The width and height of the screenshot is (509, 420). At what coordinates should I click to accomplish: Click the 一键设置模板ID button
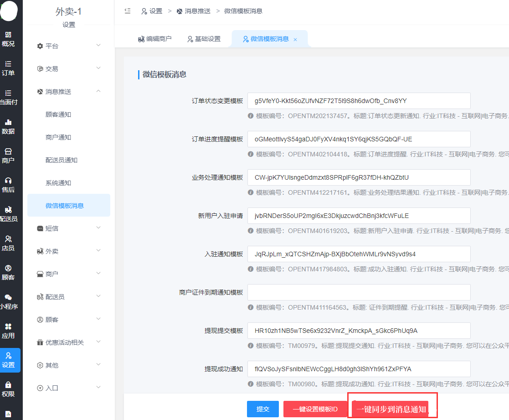tap(315, 409)
